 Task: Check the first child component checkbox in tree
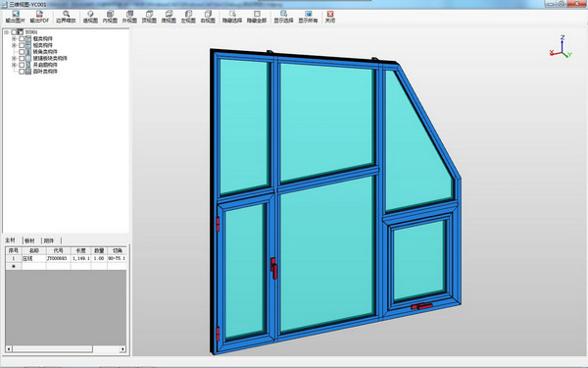(x=22, y=38)
